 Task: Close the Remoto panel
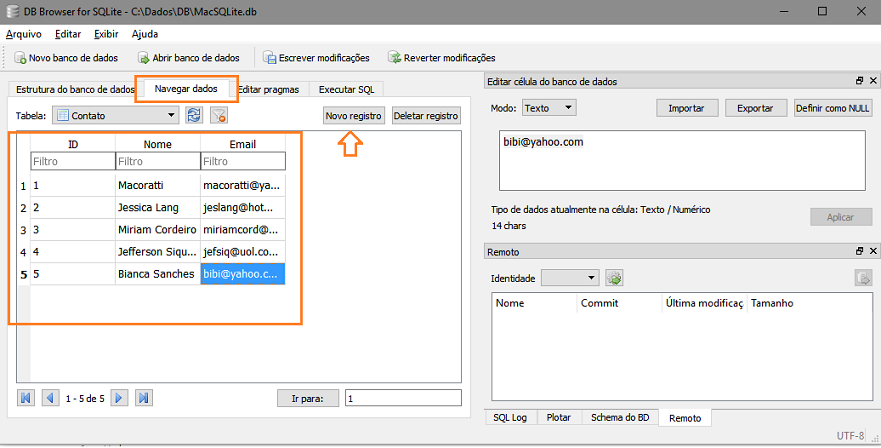pos(873,251)
